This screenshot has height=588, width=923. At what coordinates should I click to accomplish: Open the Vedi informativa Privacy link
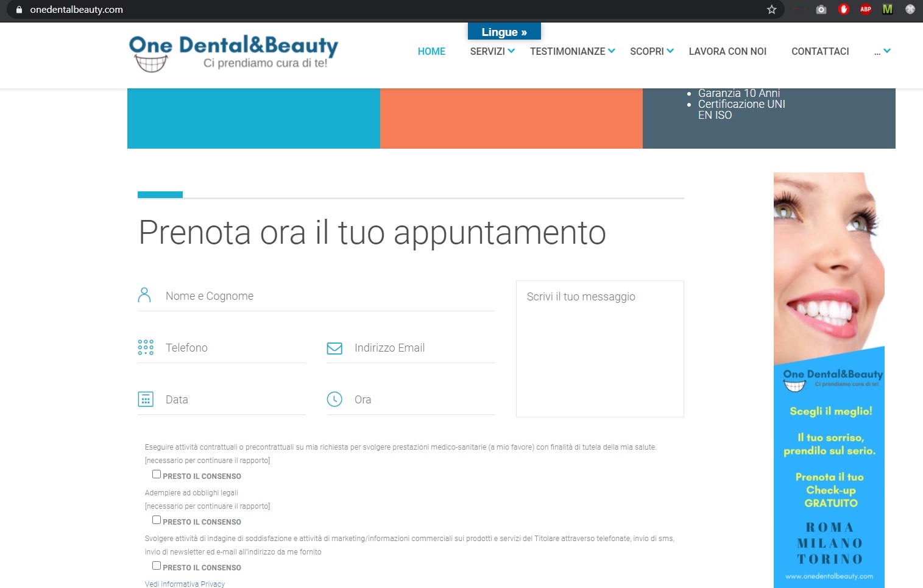pos(185,584)
